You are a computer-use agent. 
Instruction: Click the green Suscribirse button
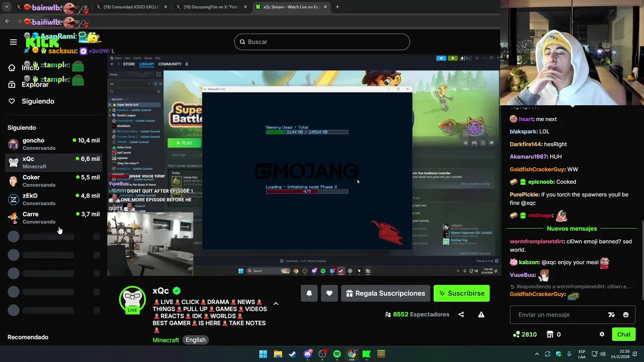tap(461, 293)
